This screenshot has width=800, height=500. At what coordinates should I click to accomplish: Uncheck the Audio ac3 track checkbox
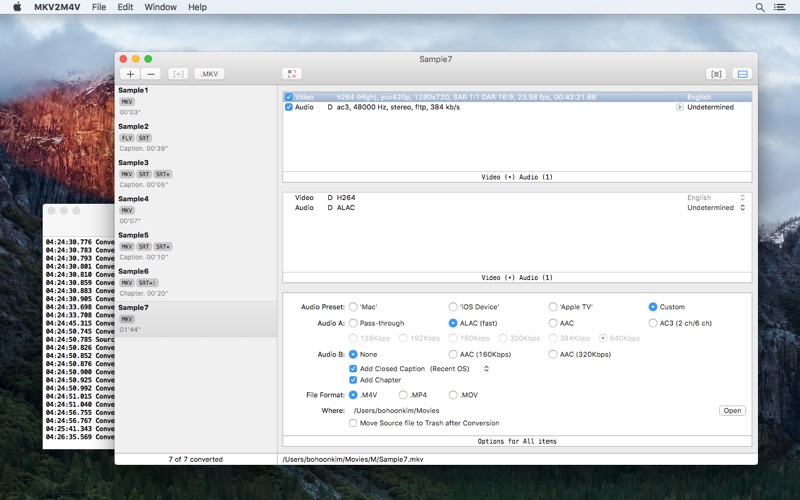pyautogui.click(x=289, y=107)
